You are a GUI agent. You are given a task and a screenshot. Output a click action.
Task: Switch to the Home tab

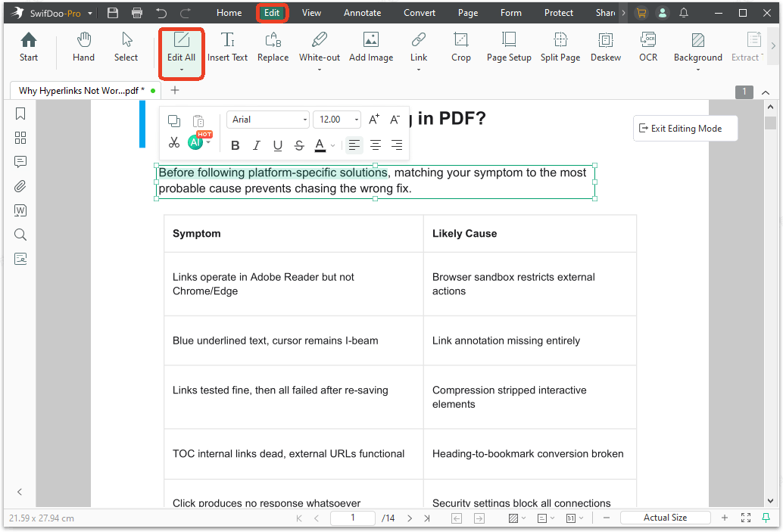229,13
